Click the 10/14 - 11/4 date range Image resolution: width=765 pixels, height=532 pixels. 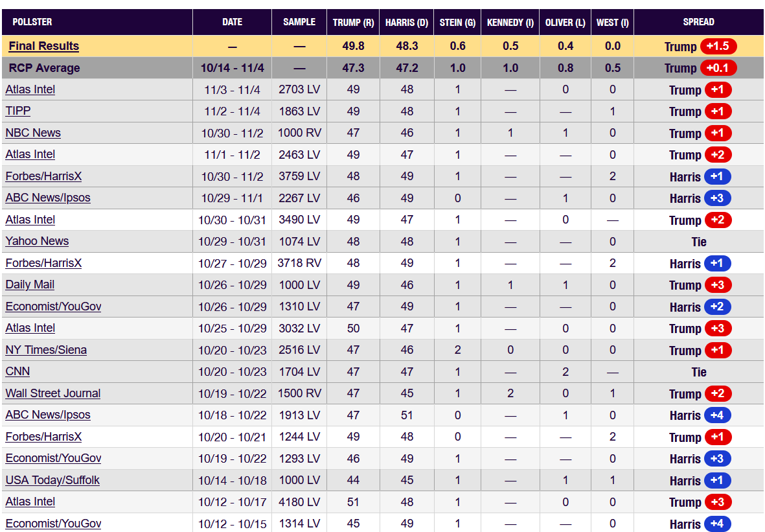[x=233, y=68]
